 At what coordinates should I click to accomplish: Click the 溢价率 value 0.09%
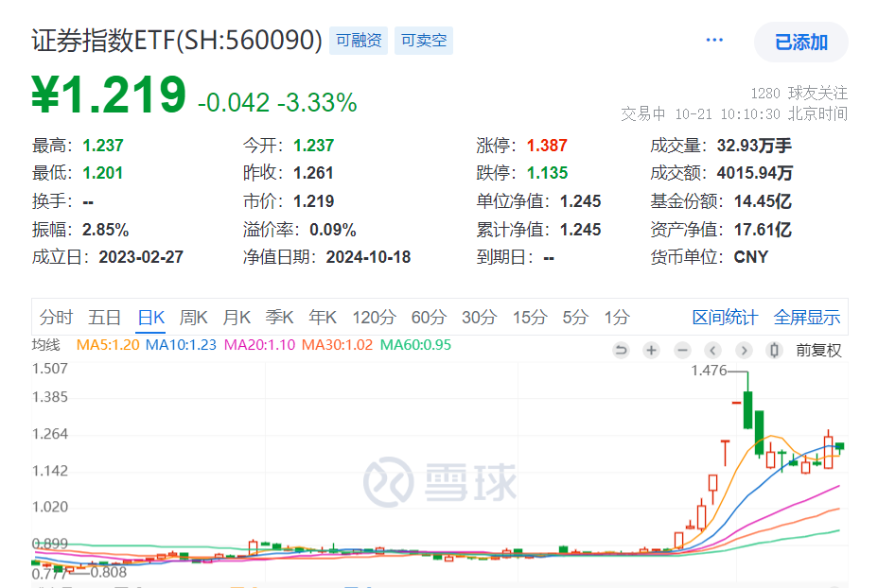click(x=333, y=230)
